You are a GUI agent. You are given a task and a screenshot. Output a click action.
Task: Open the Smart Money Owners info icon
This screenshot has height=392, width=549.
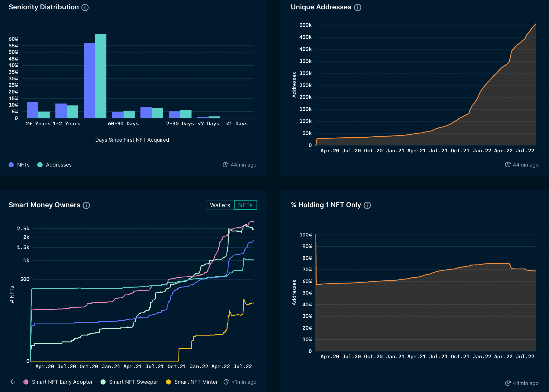click(x=86, y=205)
